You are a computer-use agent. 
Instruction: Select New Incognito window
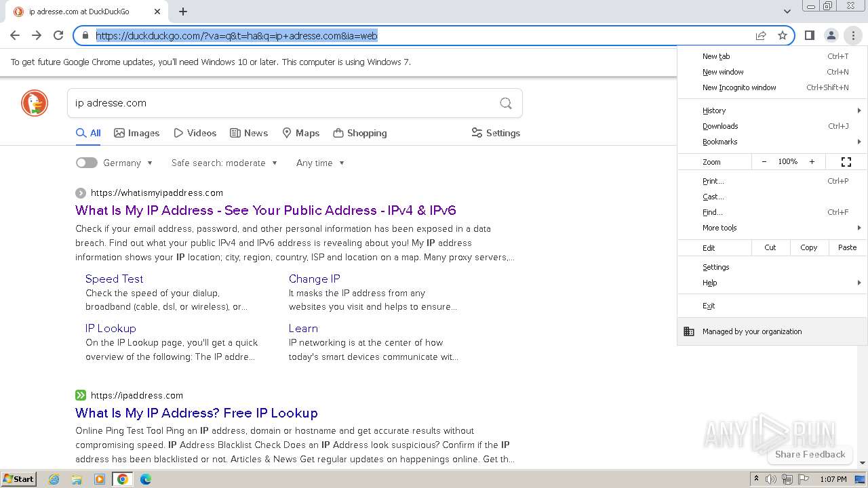[772, 87]
